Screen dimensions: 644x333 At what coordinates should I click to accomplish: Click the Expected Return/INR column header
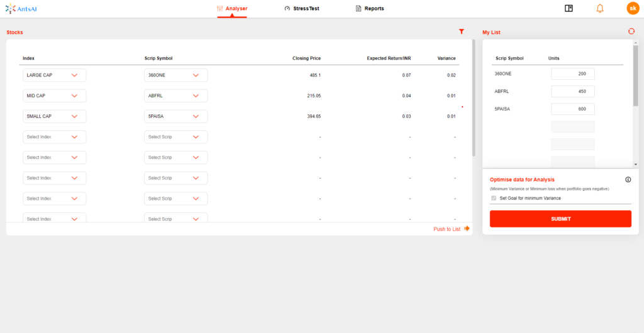(x=389, y=58)
